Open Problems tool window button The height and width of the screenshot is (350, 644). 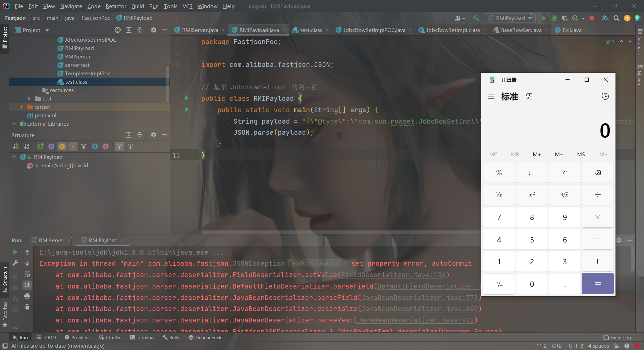tap(77, 338)
